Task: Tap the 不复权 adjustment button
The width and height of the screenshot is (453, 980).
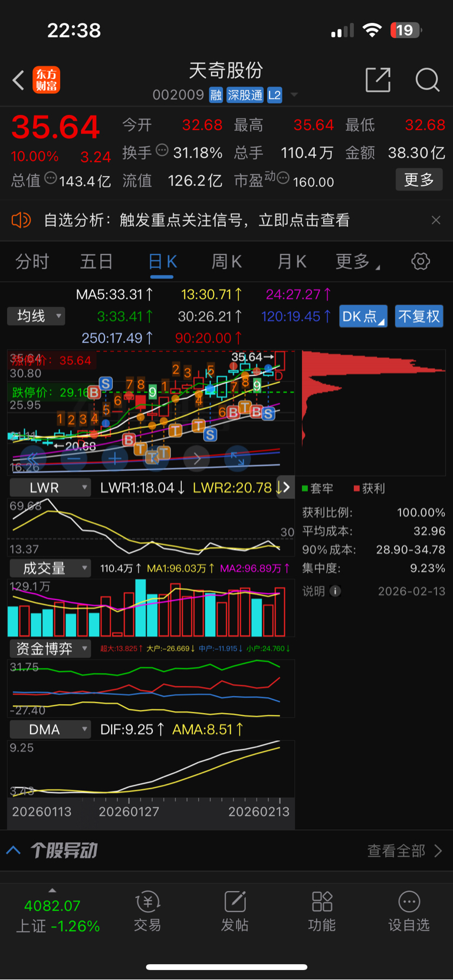Action: 419,316
